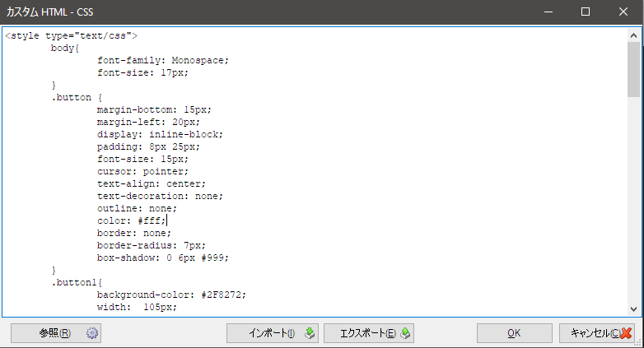Viewport: 644px width, 348px height.
Task: Click the green arrow export icon
Action: (x=405, y=333)
